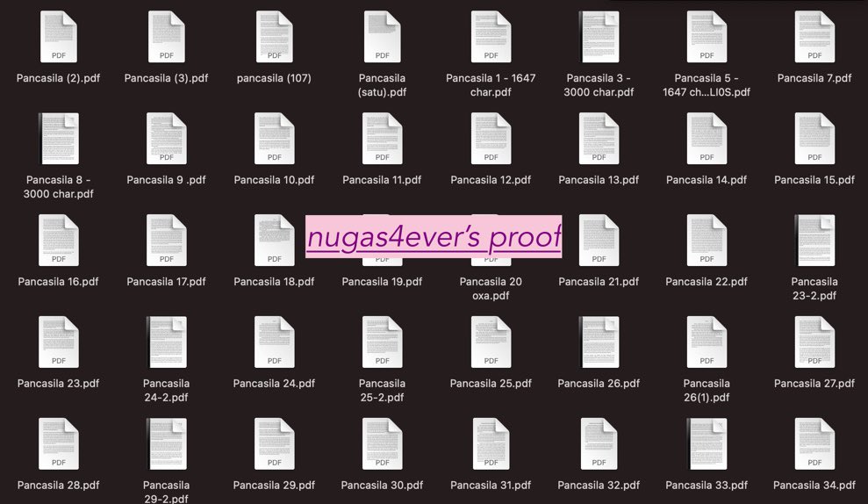Select the Pancasila (3).pdf file icon

pos(167,37)
